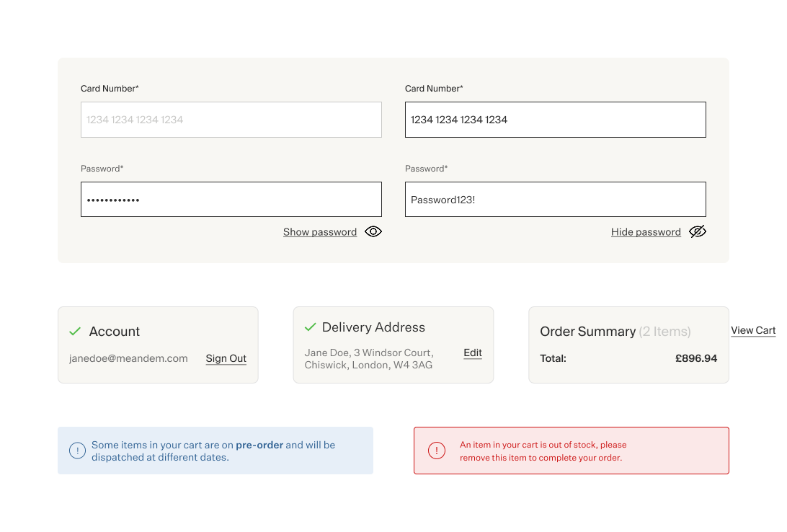The height and width of the screenshot is (532, 787).
Task: Click the red warning icon in out-of-stock alert
Action: [437, 451]
